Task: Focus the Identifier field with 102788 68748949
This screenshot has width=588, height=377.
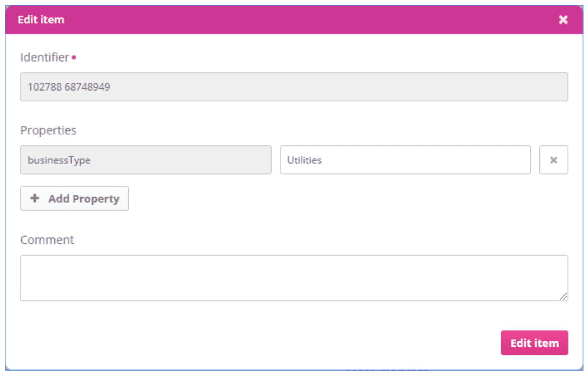Action: click(x=294, y=87)
